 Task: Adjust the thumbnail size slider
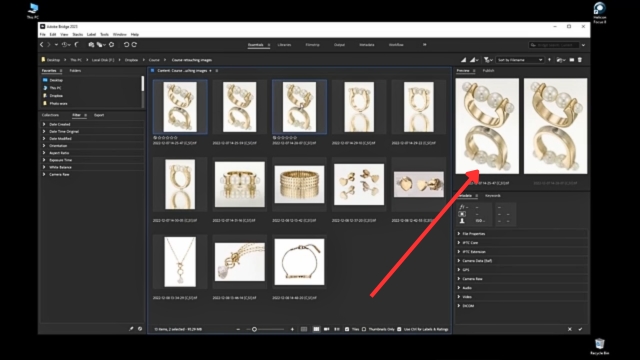(254, 329)
